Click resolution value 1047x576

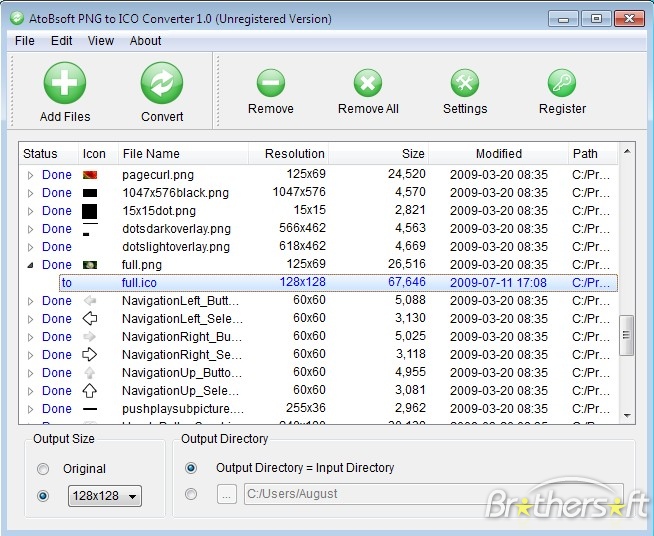299,192
